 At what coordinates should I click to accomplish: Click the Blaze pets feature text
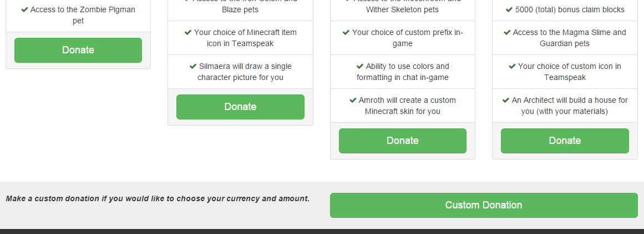pyautogui.click(x=240, y=9)
